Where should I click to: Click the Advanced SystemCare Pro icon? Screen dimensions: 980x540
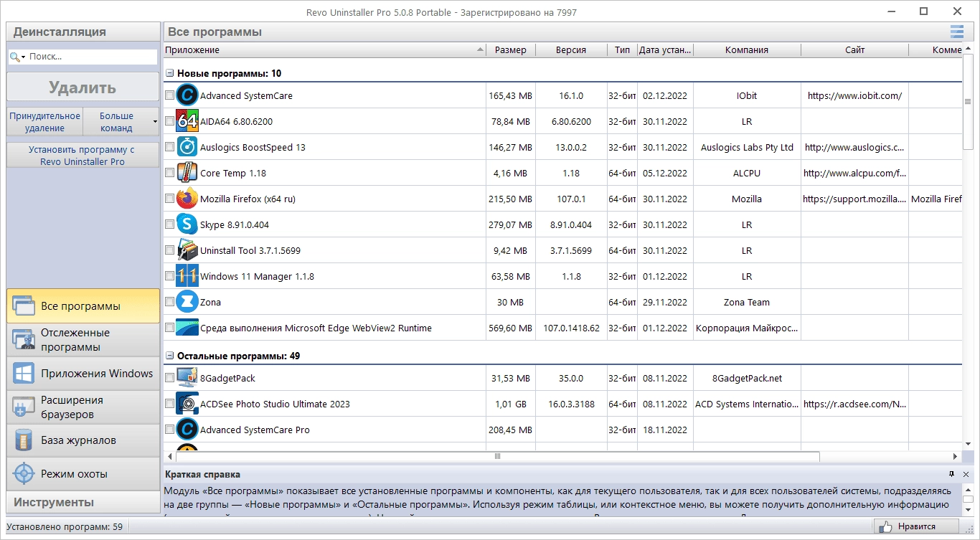[187, 430]
